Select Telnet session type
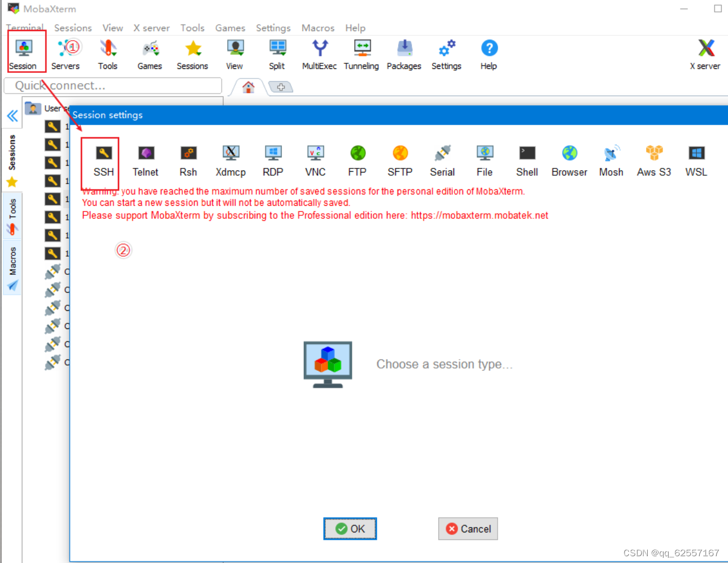 (x=146, y=162)
